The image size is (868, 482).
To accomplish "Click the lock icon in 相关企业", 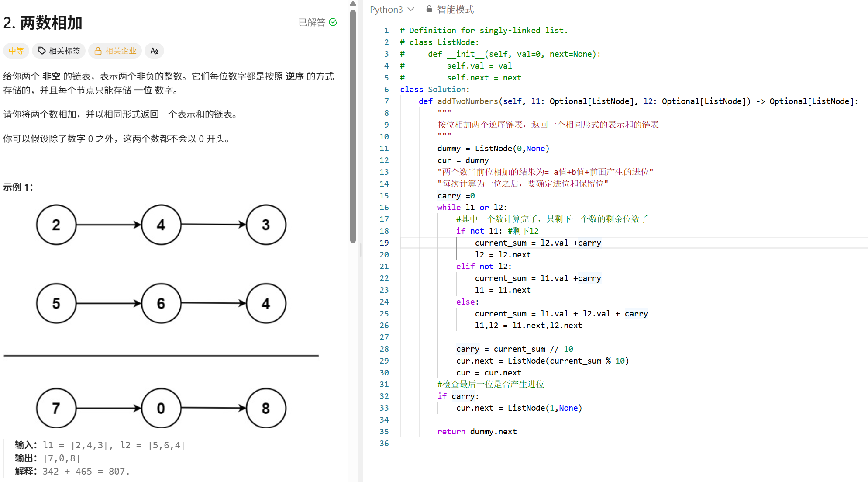I will 98,51.
